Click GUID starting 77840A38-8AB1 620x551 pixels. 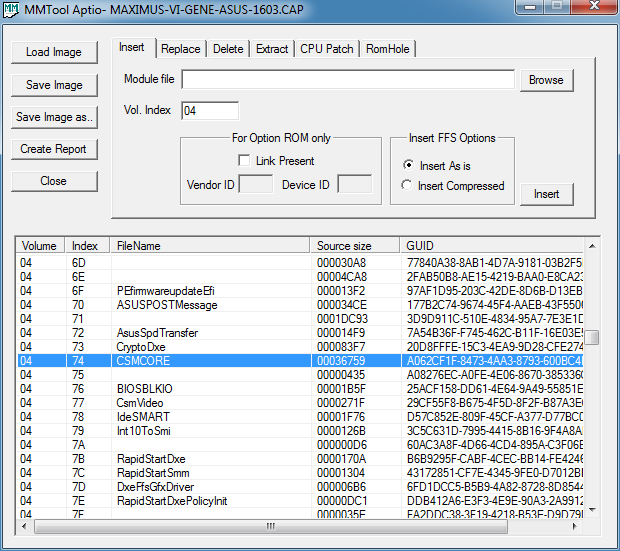(x=495, y=263)
